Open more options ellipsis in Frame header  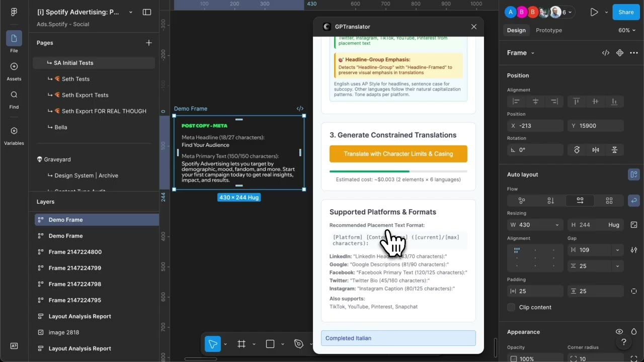[x=634, y=53]
